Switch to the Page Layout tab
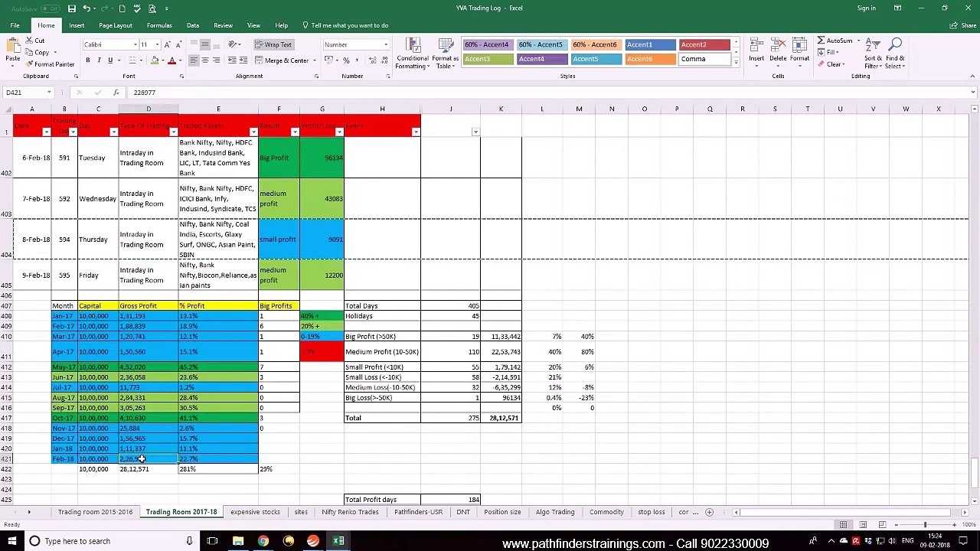The image size is (980, 551). click(116, 25)
